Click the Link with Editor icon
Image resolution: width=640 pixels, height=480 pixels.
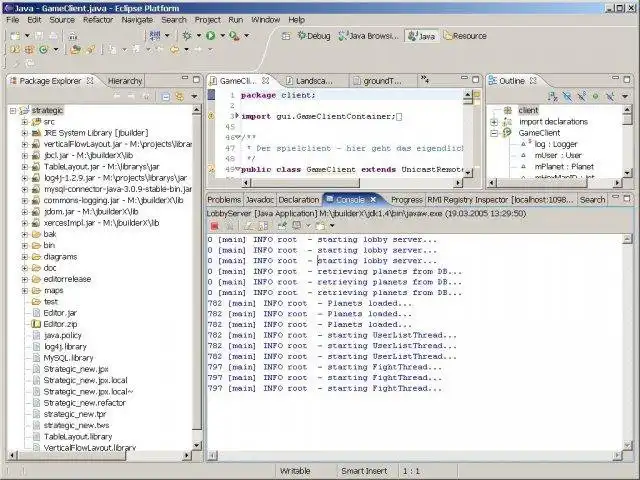[x=178, y=96]
